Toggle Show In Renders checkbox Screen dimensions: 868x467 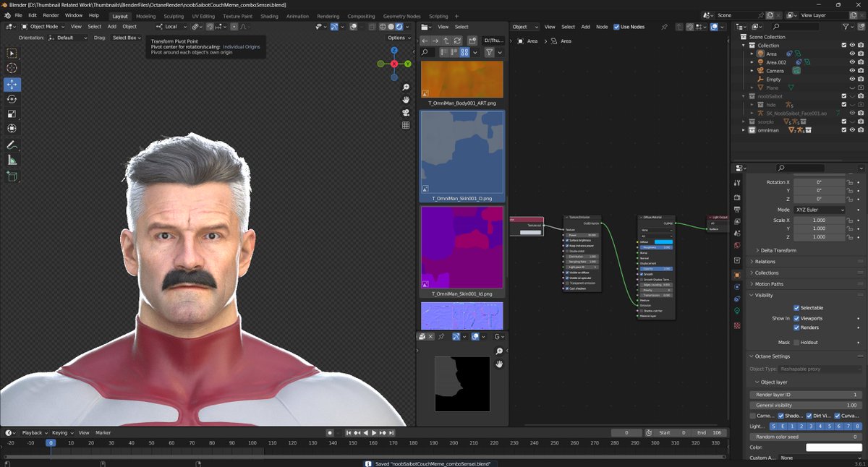coord(797,327)
